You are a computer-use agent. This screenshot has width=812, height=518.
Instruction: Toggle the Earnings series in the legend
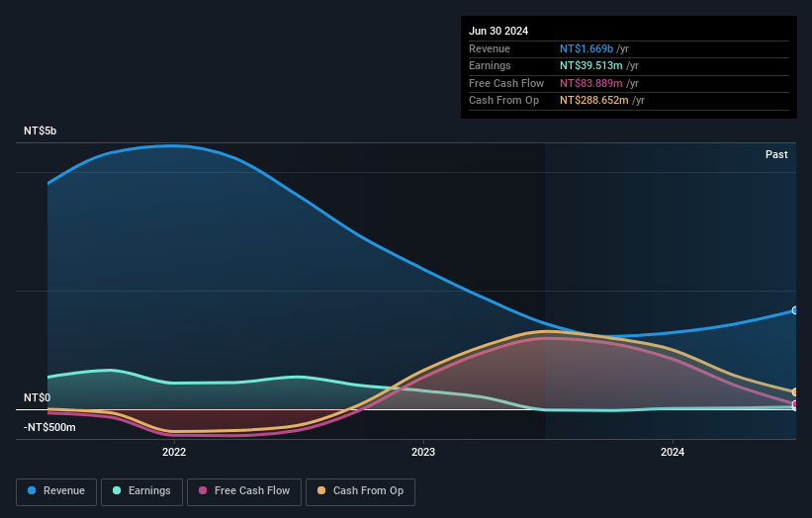(141, 491)
